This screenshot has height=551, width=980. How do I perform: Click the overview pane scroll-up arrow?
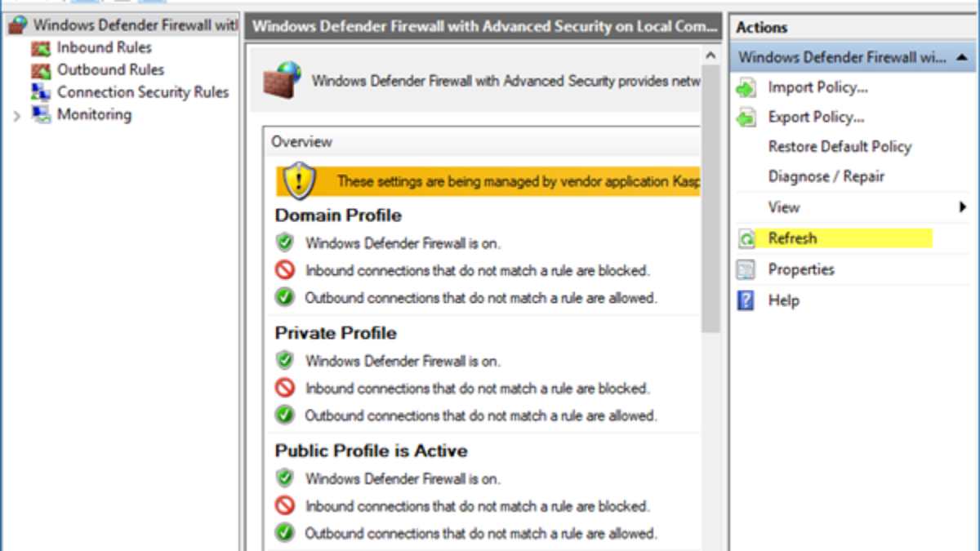pyautogui.click(x=710, y=55)
